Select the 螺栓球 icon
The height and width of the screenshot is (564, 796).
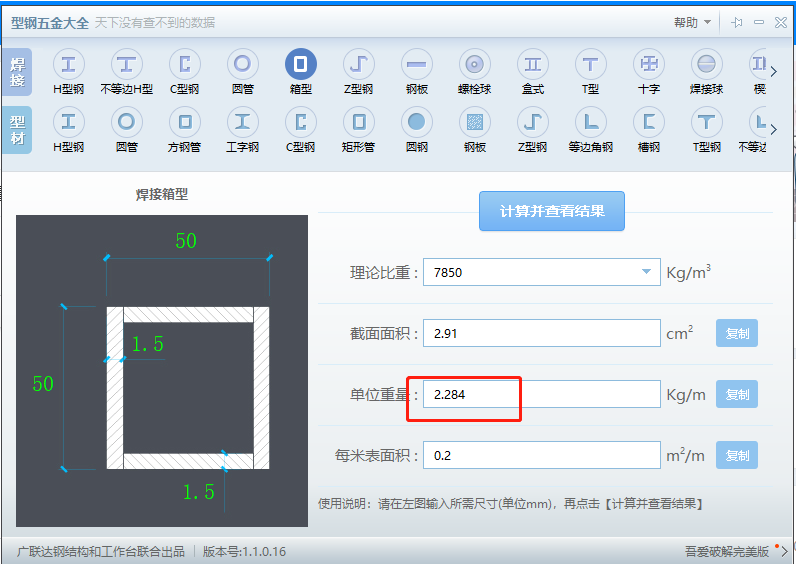(x=475, y=65)
